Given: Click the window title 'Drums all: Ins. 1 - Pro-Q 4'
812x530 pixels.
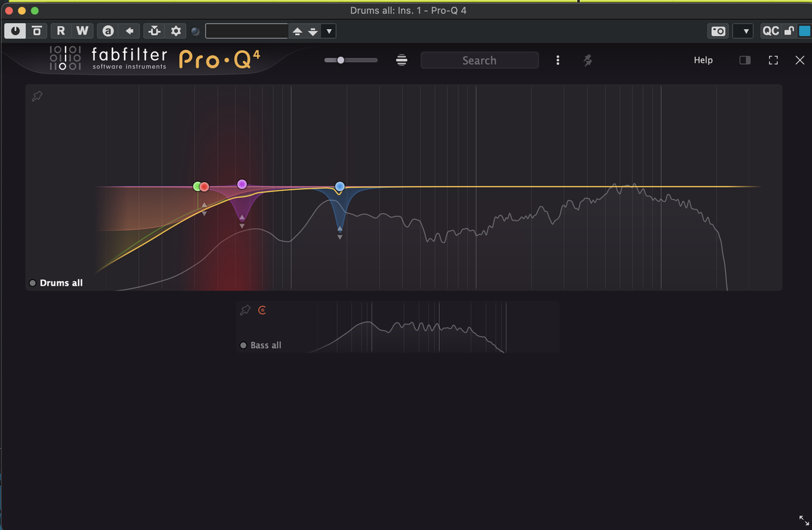Looking at the screenshot, I should (408, 10).
